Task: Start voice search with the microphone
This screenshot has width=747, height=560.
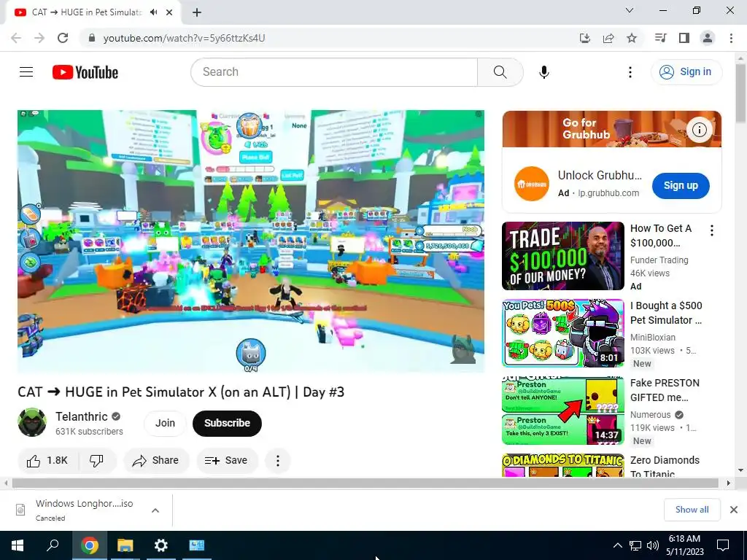Action: (x=543, y=72)
